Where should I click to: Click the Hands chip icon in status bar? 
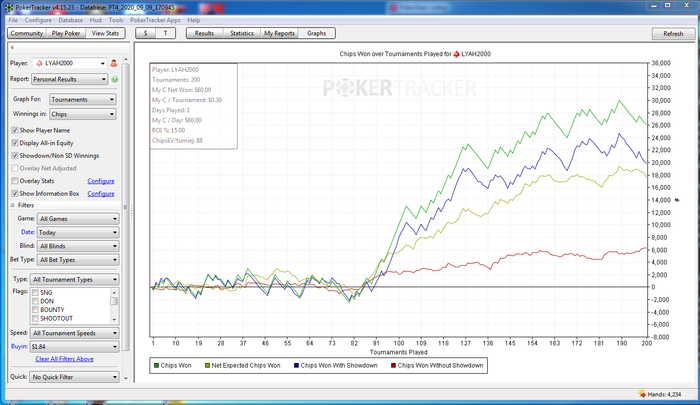pos(642,394)
